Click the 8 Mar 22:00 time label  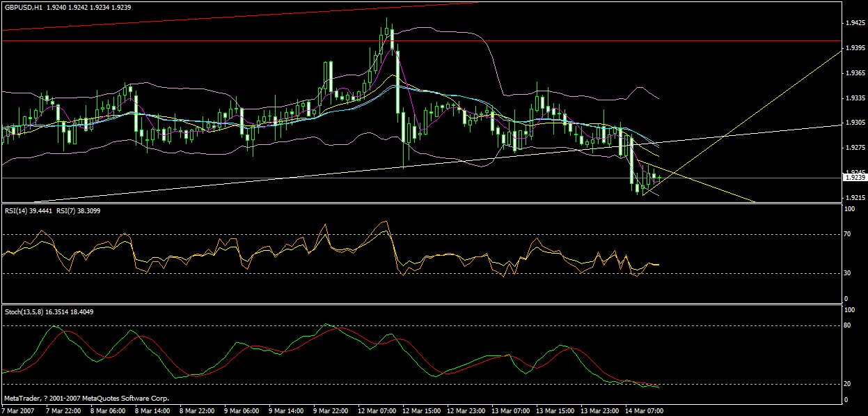[198, 411]
